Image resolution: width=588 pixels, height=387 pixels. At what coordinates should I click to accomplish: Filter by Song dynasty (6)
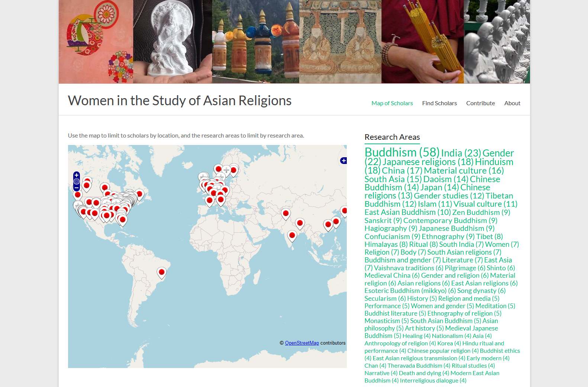tap(481, 291)
